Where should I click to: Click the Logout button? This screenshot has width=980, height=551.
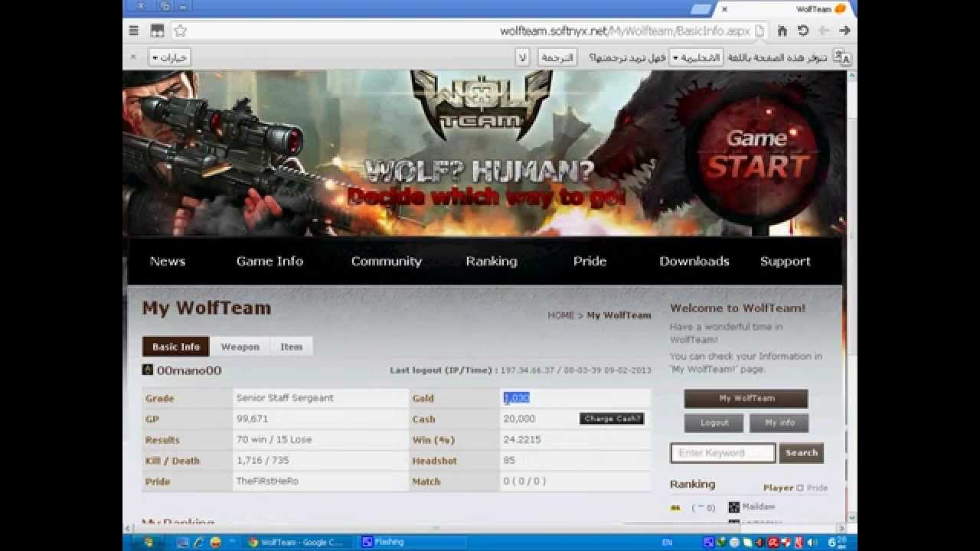click(x=714, y=422)
